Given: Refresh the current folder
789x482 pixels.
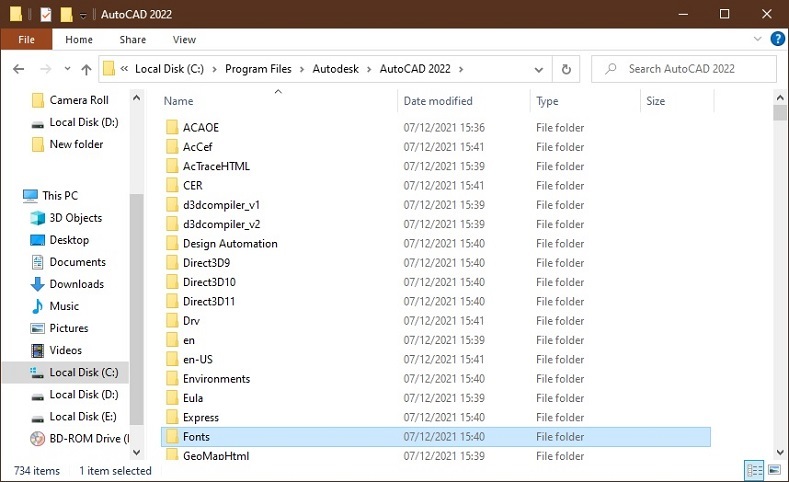Looking at the screenshot, I should click(566, 69).
